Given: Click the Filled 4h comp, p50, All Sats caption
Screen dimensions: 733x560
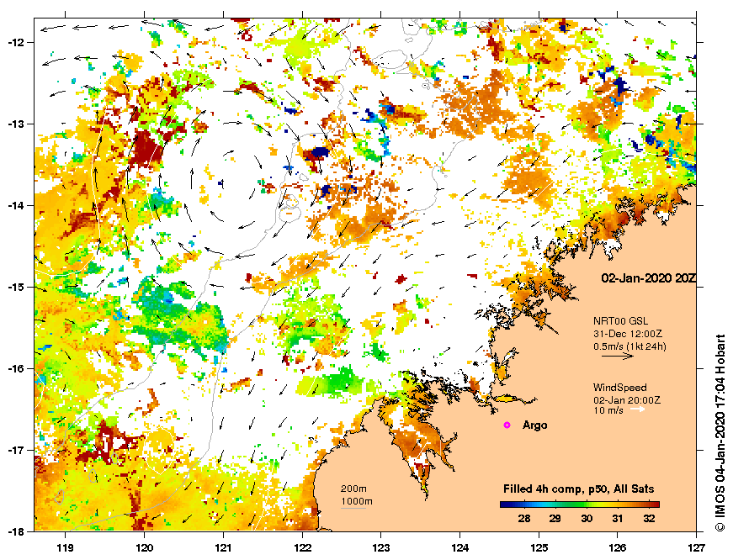Looking at the screenshot, I should coord(579,489).
